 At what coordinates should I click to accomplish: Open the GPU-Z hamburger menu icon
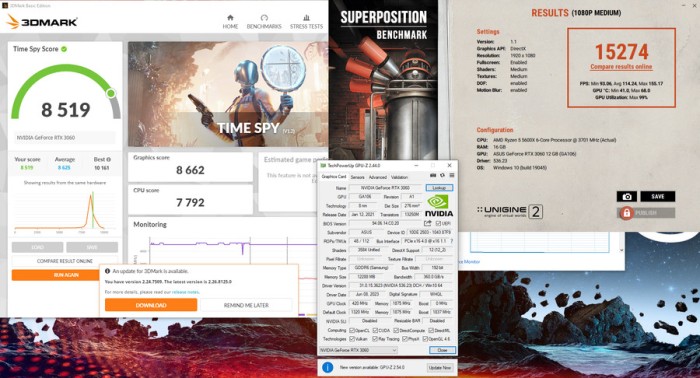click(x=452, y=175)
